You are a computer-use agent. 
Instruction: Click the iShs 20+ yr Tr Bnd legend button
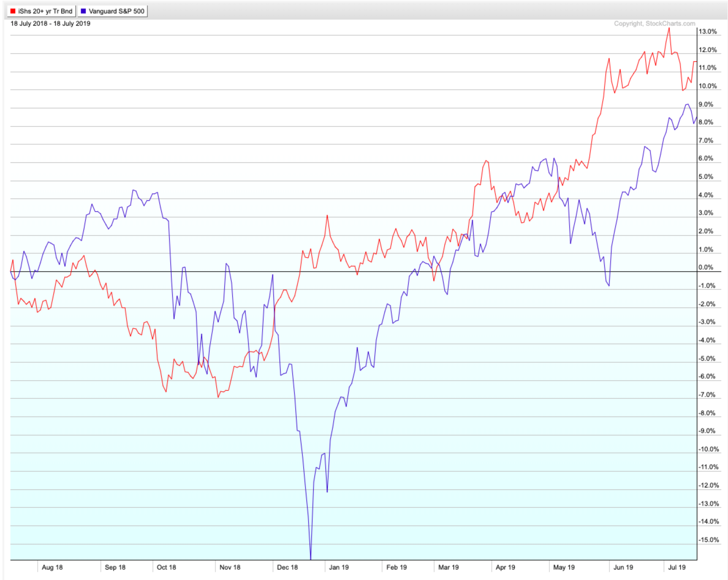41,11
